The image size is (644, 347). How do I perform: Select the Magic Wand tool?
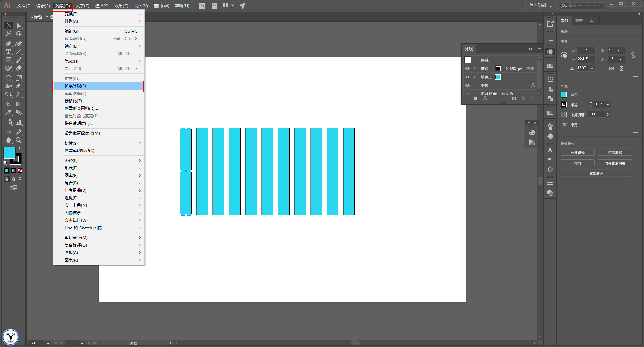click(x=8, y=34)
